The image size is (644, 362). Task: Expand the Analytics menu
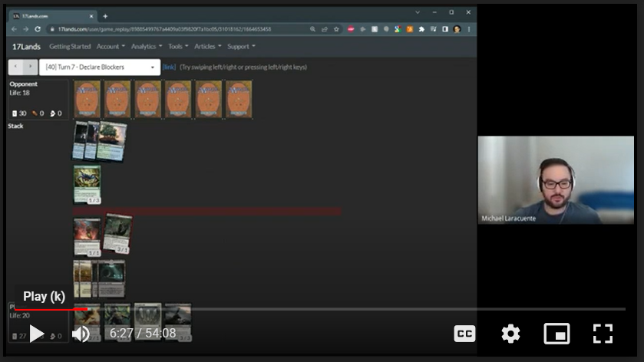pos(147,47)
